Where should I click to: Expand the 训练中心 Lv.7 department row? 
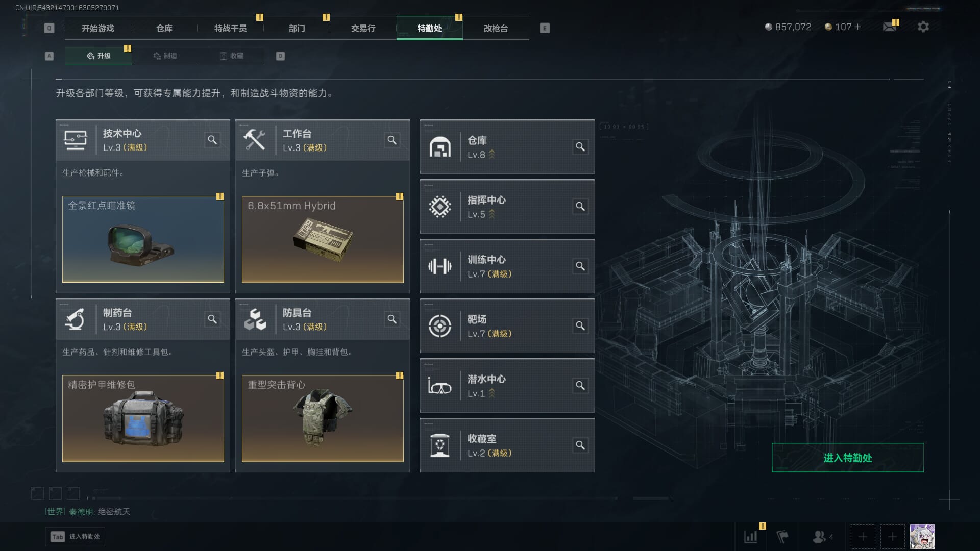[x=507, y=266]
